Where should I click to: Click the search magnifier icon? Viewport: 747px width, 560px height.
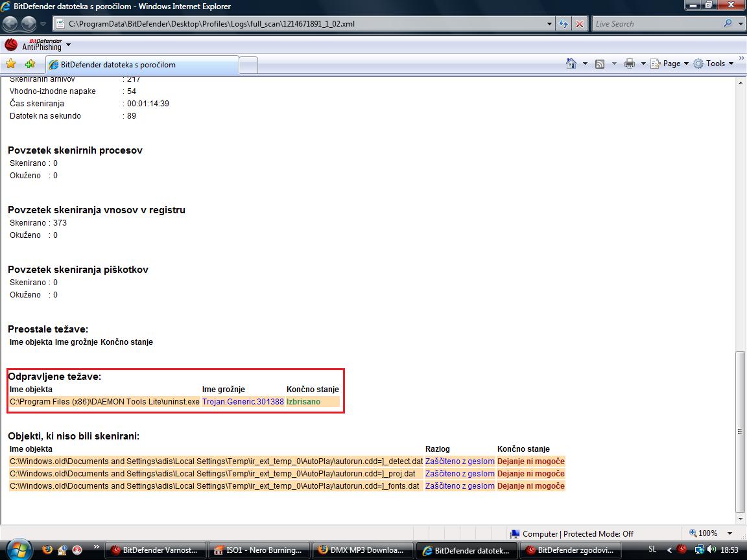coord(728,23)
